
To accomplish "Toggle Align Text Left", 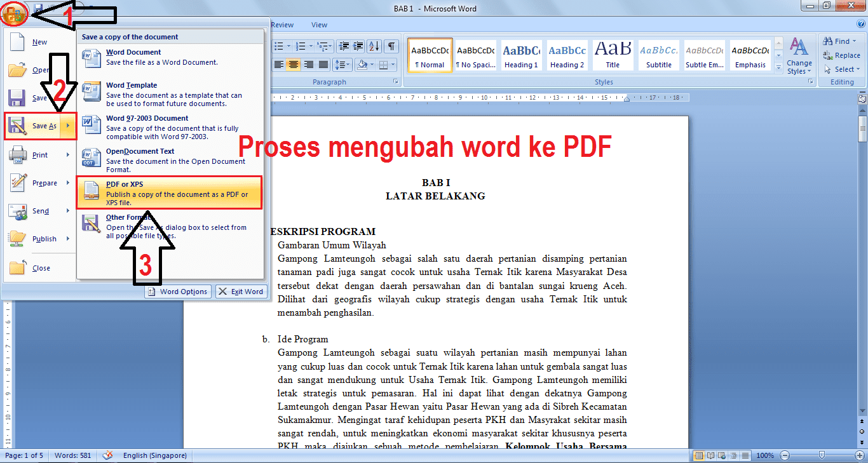I will (x=278, y=65).
